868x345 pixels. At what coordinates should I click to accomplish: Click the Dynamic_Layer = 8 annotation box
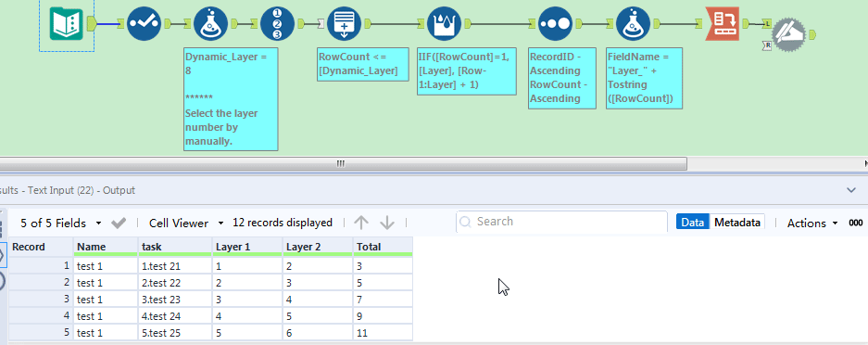pyautogui.click(x=231, y=99)
